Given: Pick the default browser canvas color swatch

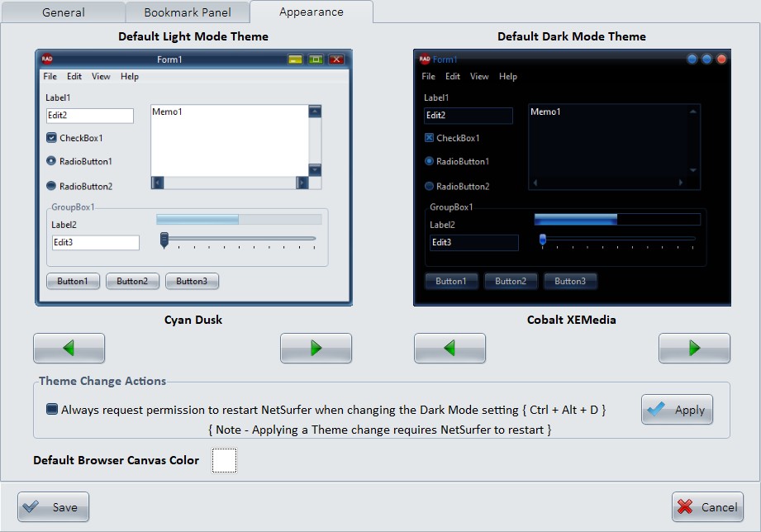Looking at the screenshot, I should coord(224,461).
